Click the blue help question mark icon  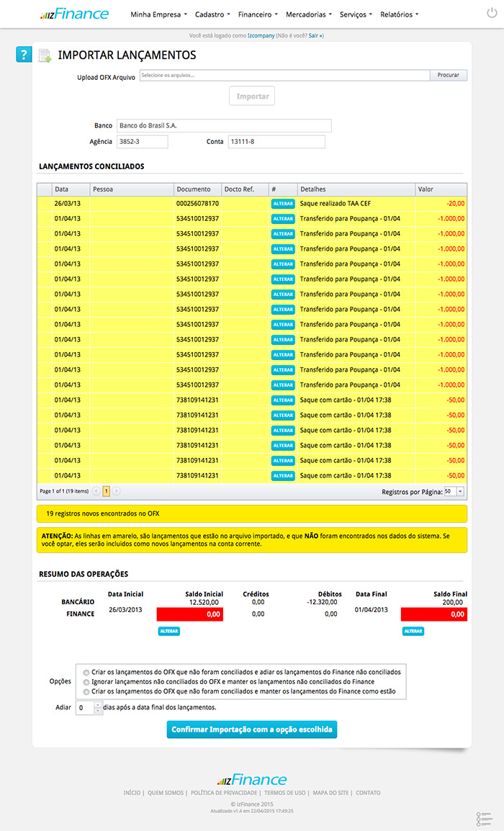[x=24, y=55]
